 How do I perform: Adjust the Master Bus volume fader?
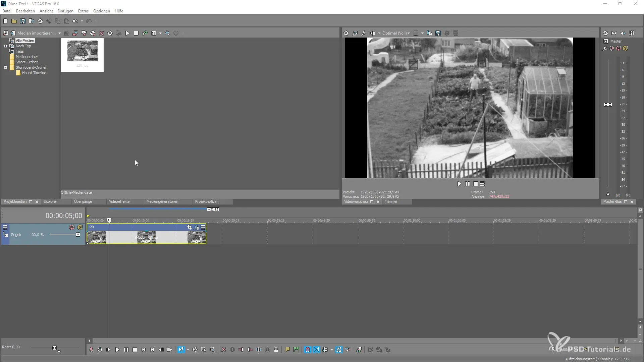(608, 105)
